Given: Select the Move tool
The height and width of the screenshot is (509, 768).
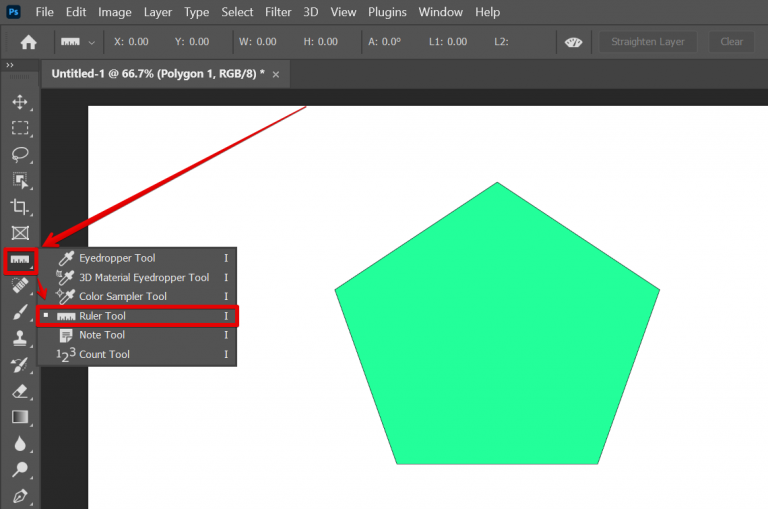Looking at the screenshot, I should (x=19, y=102).
